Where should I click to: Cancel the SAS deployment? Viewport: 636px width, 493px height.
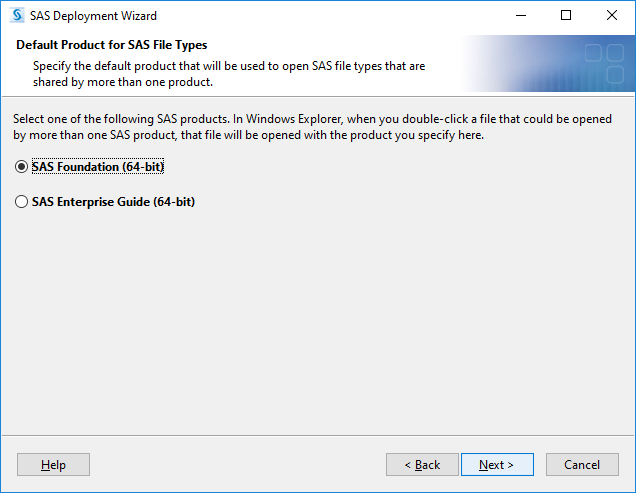click(582, 465)
